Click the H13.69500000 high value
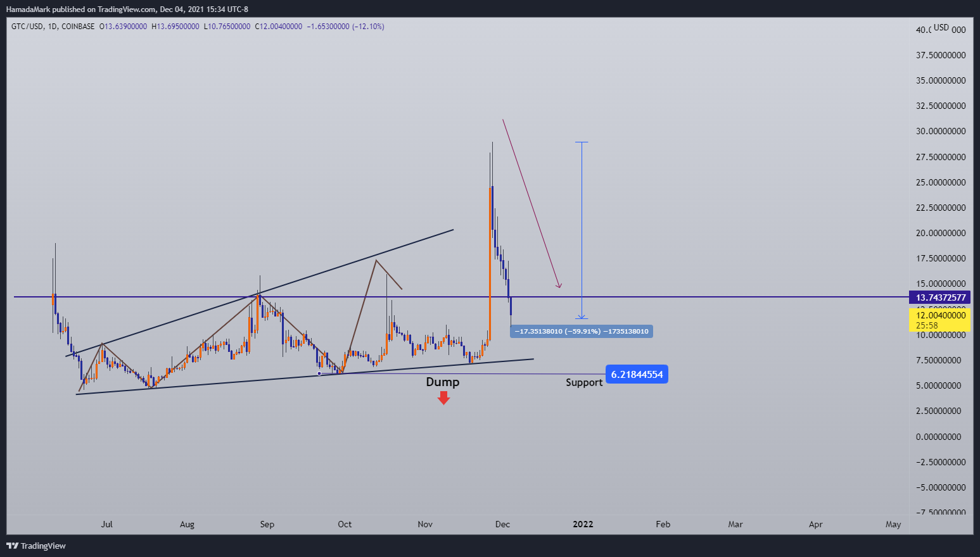The width and height of the screenshot is (980, 557). click(x=175, y=27)
